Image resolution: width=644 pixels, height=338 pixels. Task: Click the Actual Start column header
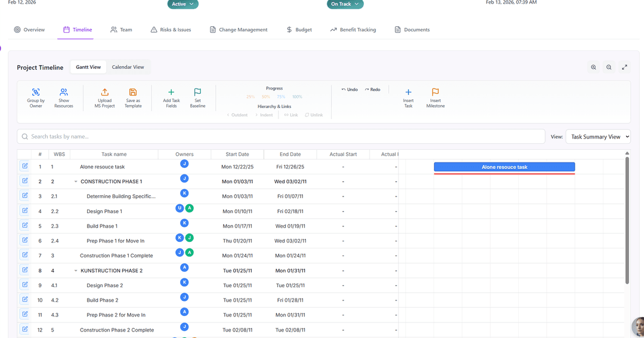point(343,154)
